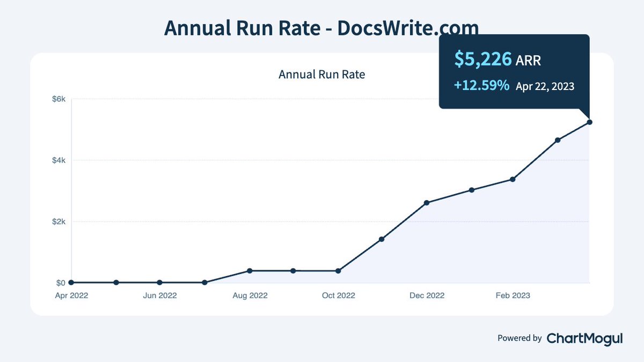Select the Apr 2022 x-axis label
Viewport: 644px width, 362px height.
point(71,295)
